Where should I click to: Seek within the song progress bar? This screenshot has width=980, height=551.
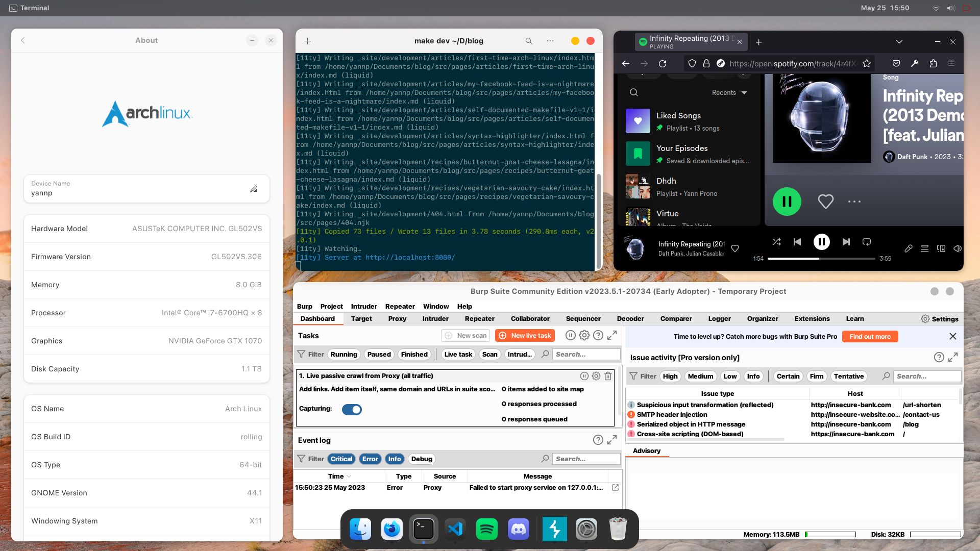821,259
